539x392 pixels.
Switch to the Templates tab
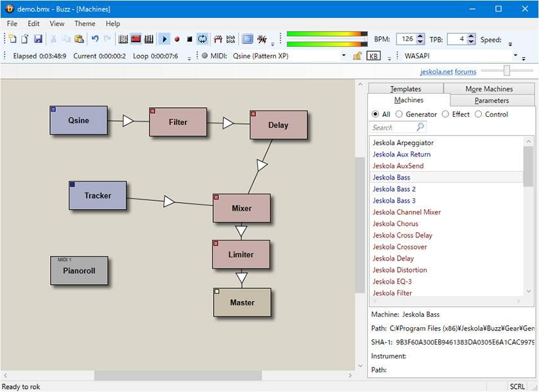pyautogui.click(x=406, y=89)
